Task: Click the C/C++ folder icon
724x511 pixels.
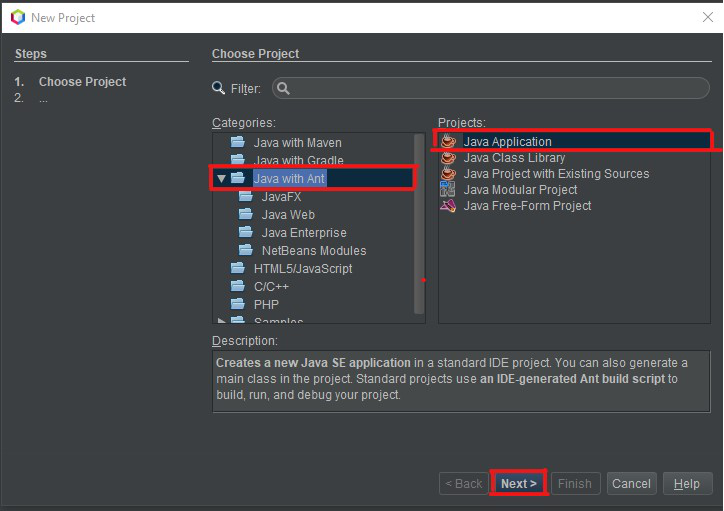Action: (237, 286)
